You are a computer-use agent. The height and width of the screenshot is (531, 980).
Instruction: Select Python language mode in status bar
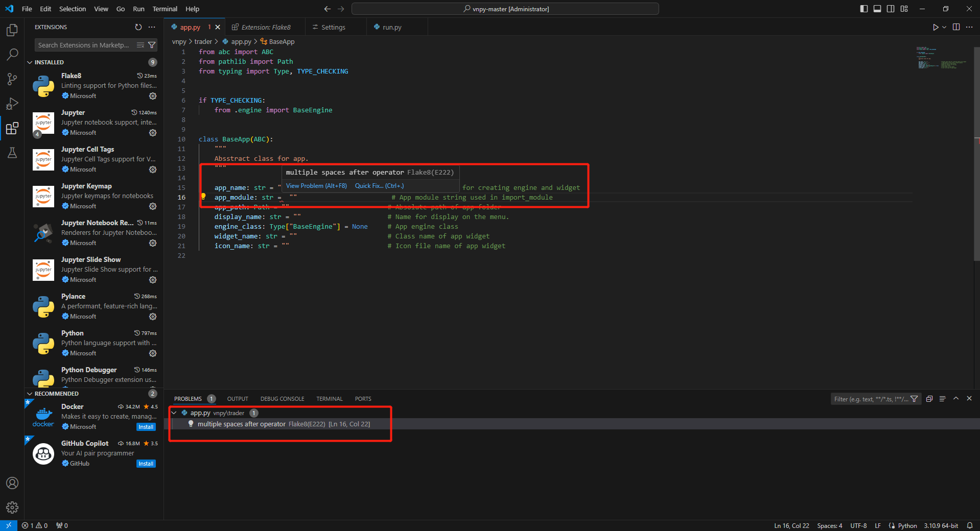click(x=907, y=525)
